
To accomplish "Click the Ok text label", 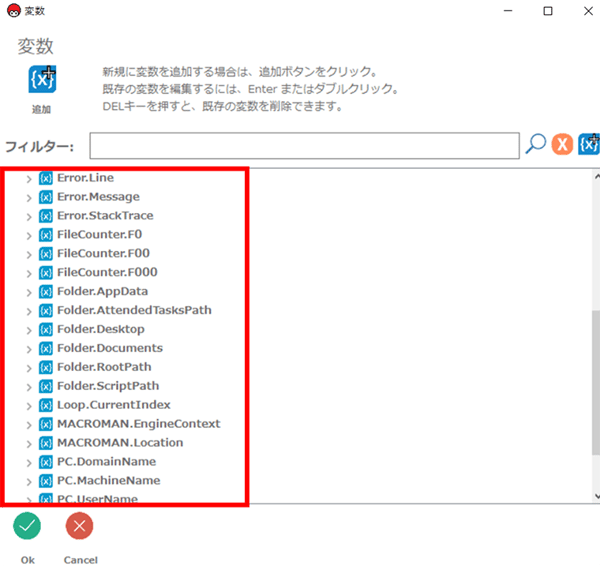I will tap(28, 560).
